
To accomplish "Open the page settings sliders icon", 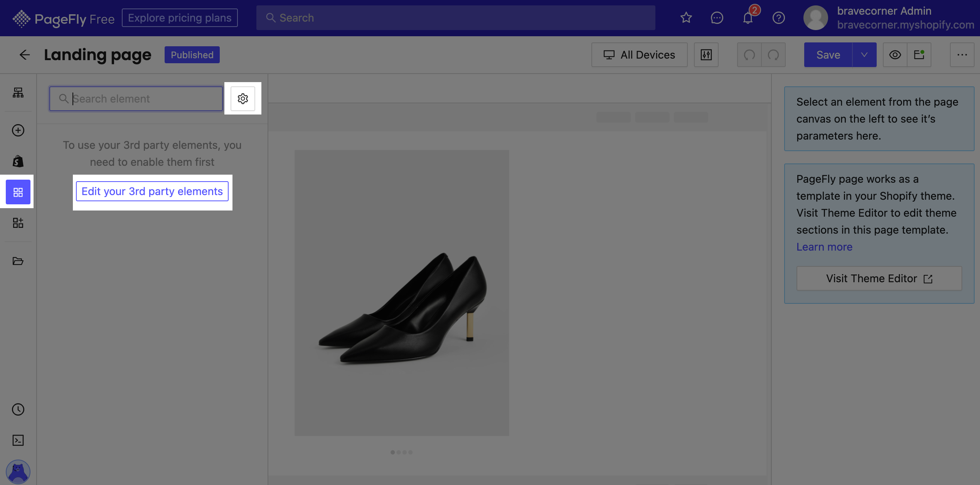I will click(x=706, y=55).
